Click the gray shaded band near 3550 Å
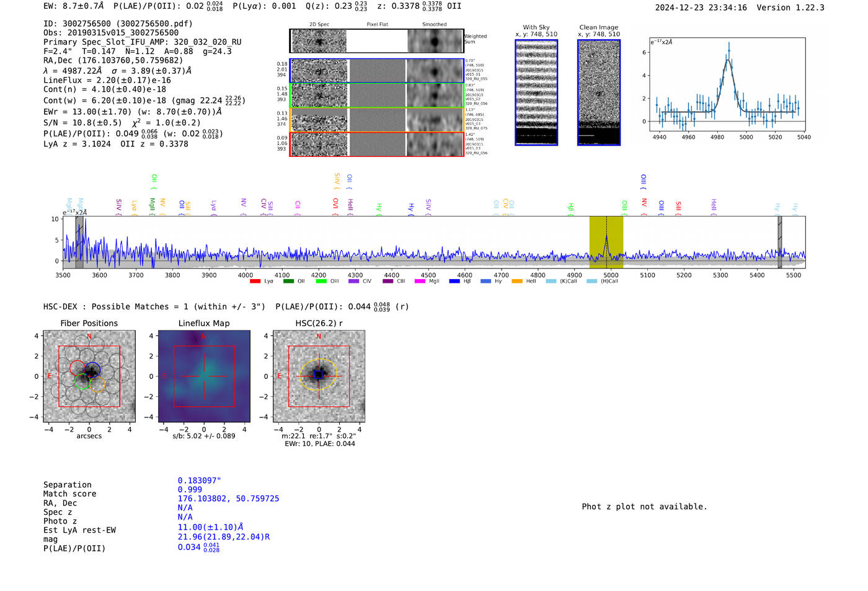 79,242
